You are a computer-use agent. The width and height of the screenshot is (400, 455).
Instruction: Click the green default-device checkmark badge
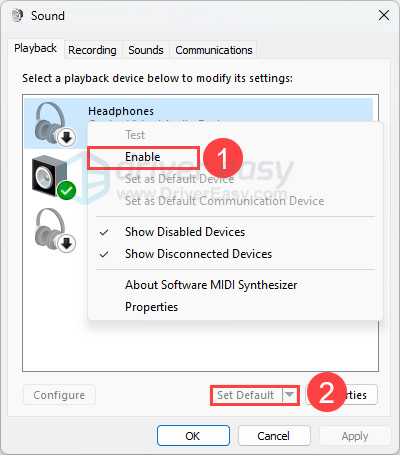67,191
